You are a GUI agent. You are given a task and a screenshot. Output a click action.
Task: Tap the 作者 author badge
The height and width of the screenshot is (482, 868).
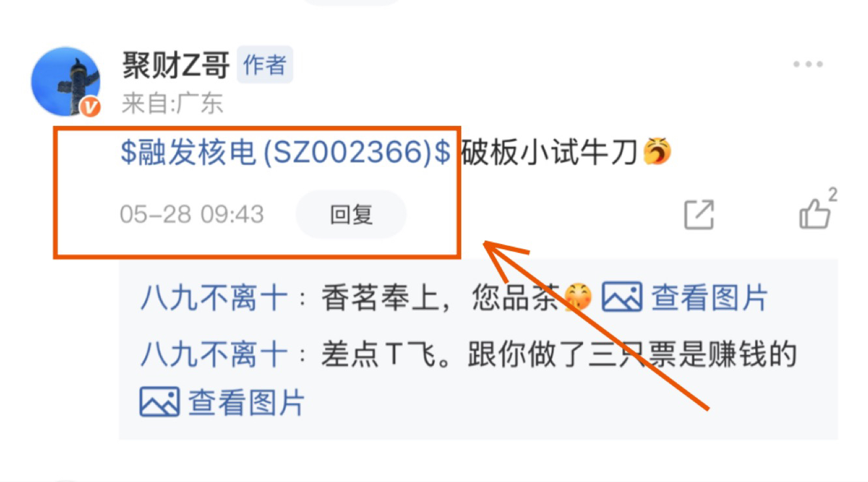(265, 65)
